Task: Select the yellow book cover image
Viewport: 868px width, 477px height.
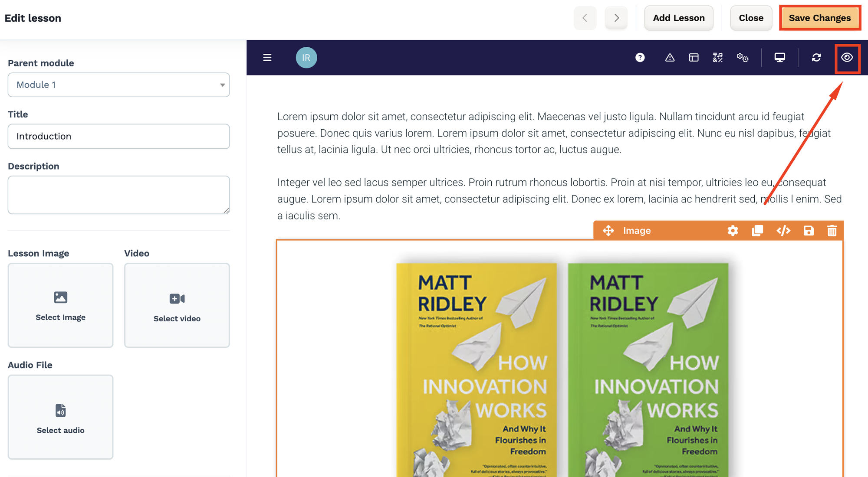Action: point(477,370)
